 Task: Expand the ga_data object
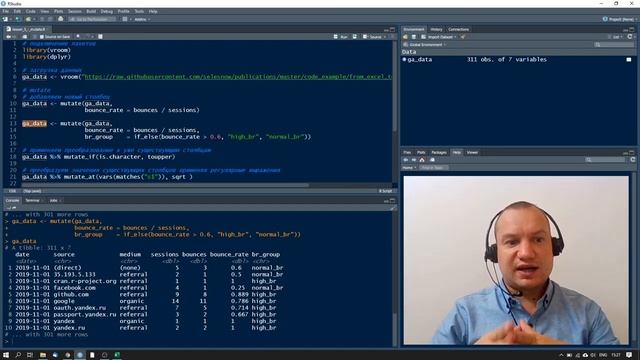tap(404, 60)
